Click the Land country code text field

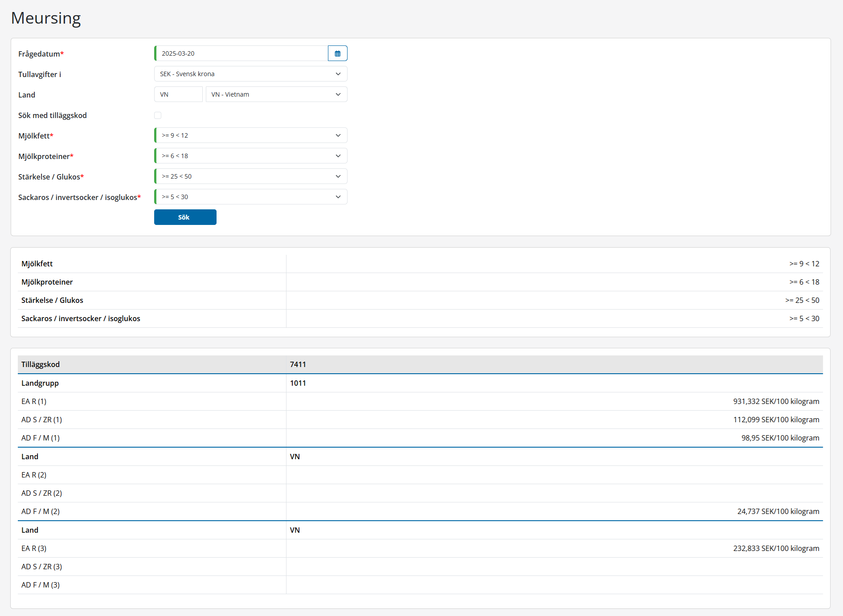178,94
